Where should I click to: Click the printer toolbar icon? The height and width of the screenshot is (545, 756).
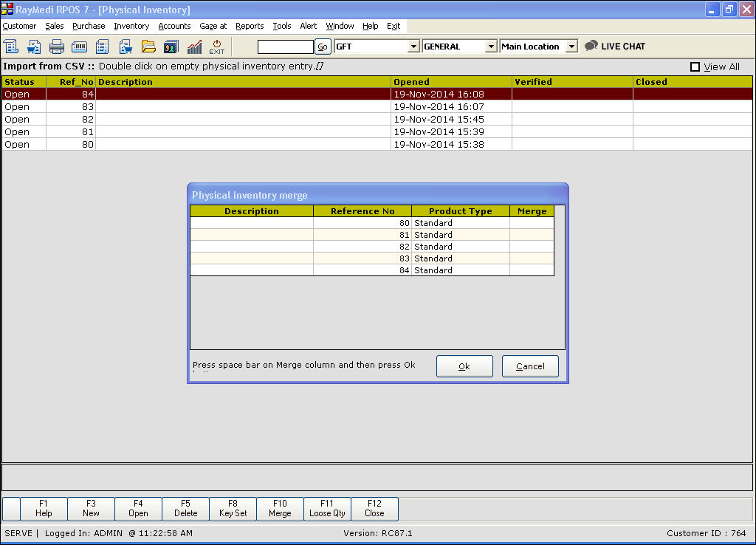click(56, 47)
